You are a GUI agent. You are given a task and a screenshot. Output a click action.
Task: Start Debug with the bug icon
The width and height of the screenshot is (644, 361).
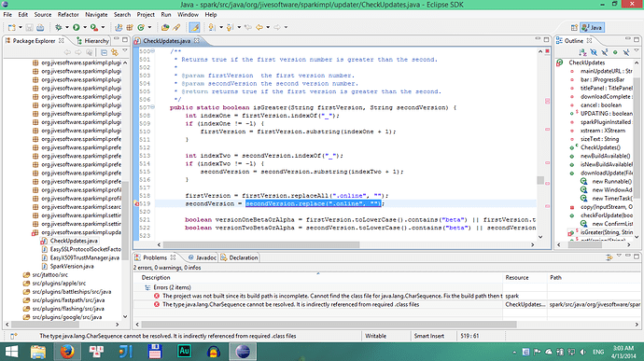(58, 27)
